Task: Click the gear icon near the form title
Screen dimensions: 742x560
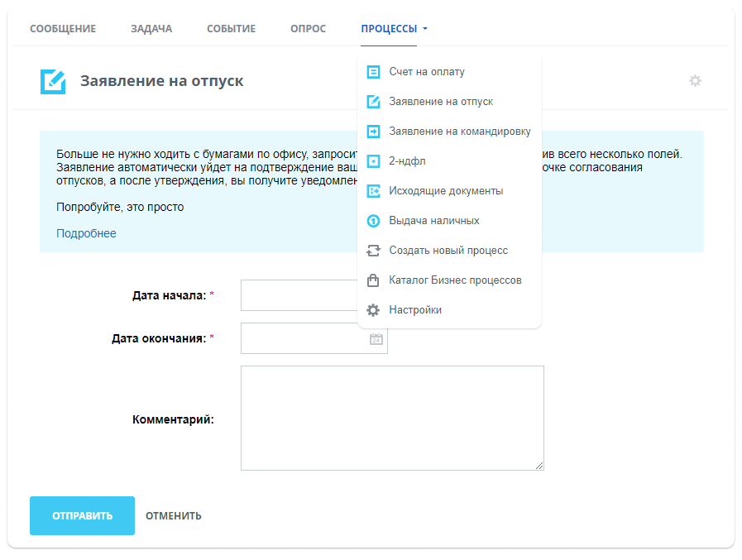Action: click(x=695, y=80)
